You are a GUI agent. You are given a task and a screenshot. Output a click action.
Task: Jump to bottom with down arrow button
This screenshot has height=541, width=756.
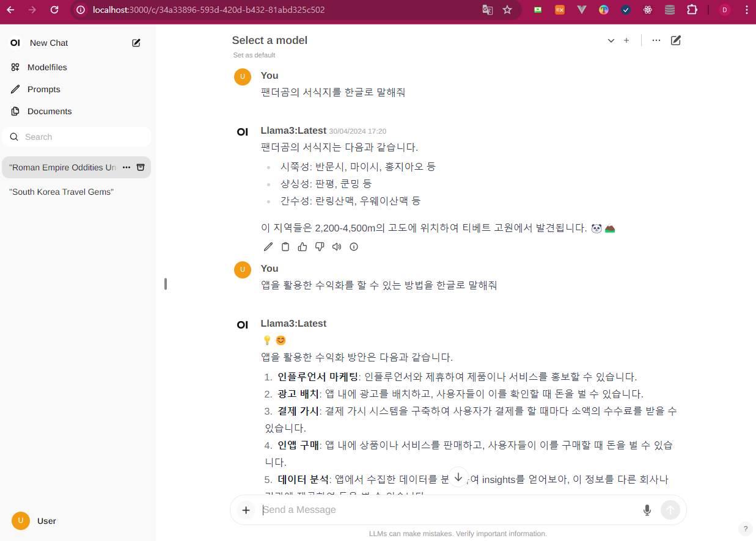click(458, 477)
